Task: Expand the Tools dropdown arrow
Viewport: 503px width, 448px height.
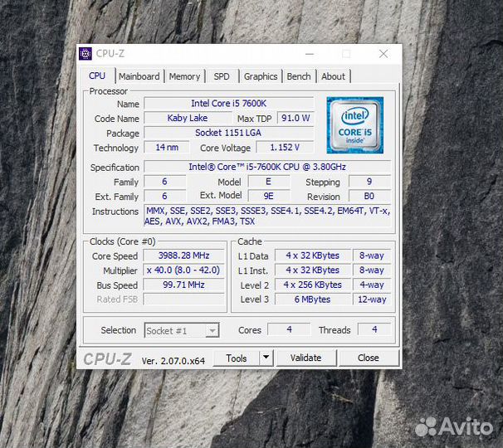Action: [266, 358]
